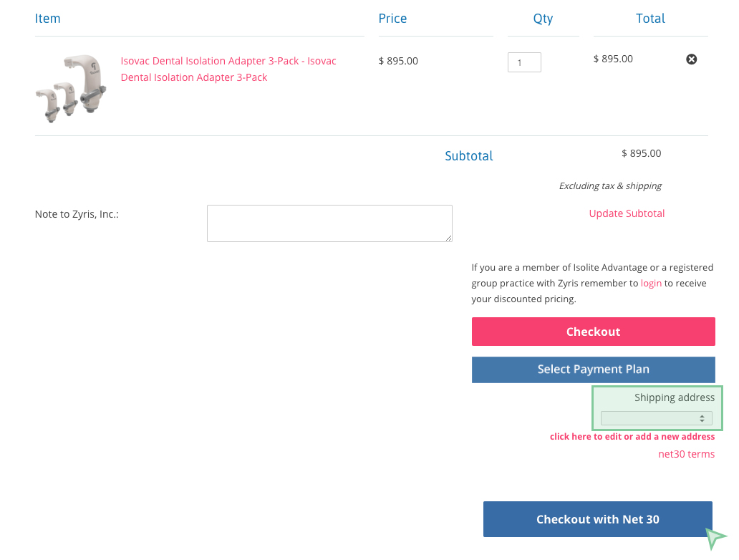This screenshot has width=739, height=560.
Task: Click the Subtotal label
Action: point(468,155)
